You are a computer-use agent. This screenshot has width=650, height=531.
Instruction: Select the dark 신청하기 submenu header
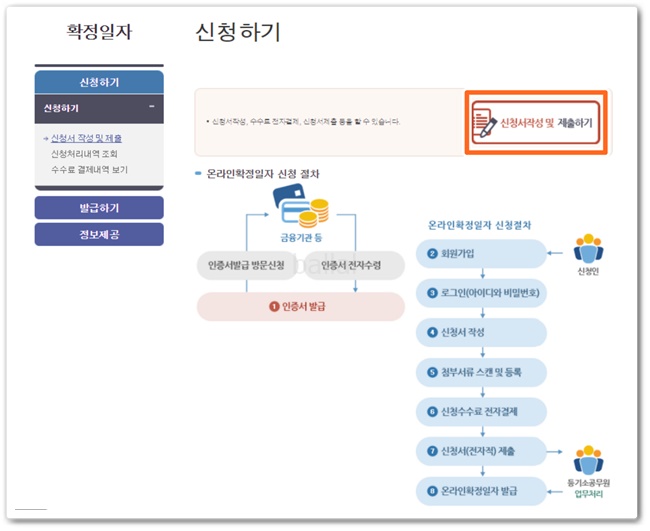coord(99,109)
